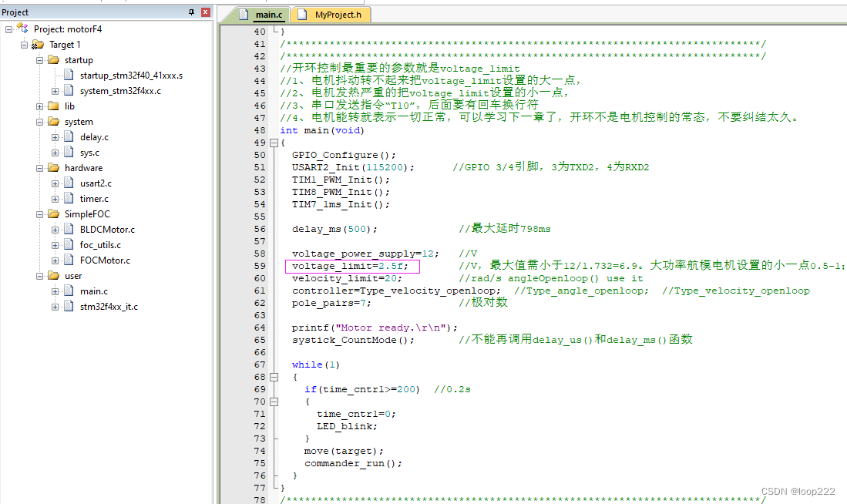This screenshot has height=504, width=847.
Task: Select foc_utils.c in the project tree
Action: 100,245
